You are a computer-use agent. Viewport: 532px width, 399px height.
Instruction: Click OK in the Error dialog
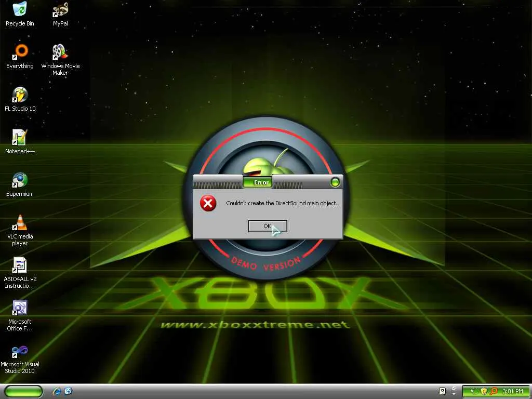pyautogui.click(x=268, y=226)
